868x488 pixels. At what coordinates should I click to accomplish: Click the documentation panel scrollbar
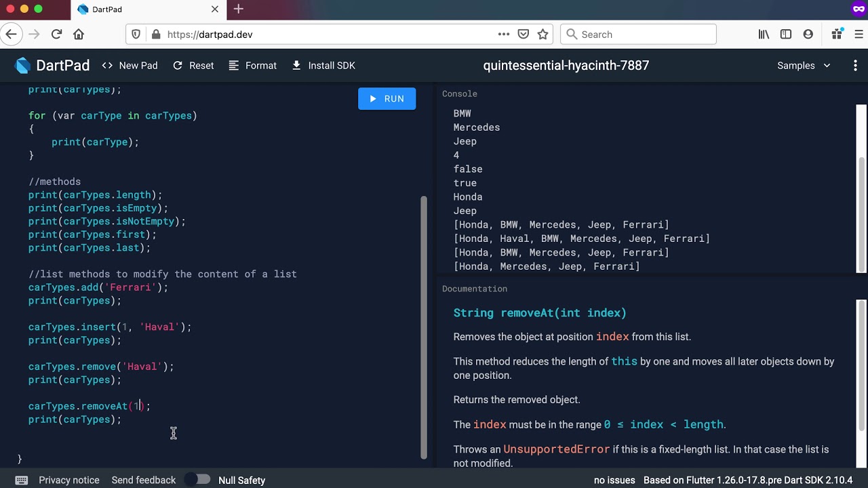(862, 366)
